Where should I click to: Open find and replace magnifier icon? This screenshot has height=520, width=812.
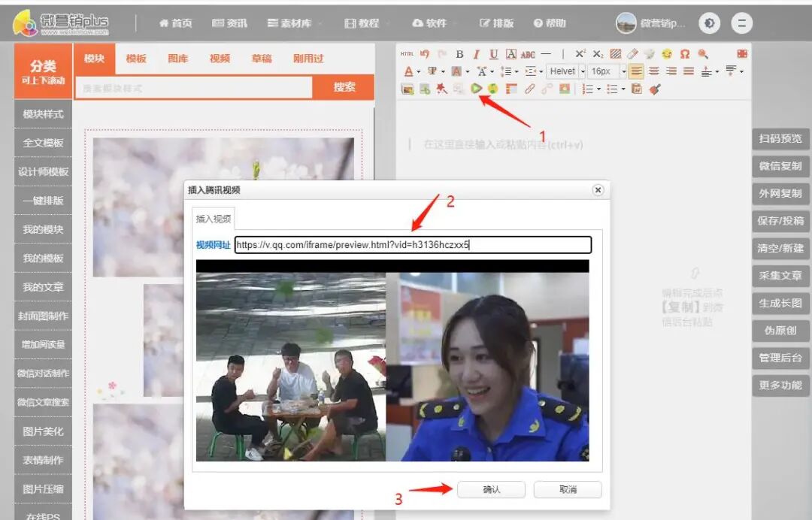(x=702, y=54)
